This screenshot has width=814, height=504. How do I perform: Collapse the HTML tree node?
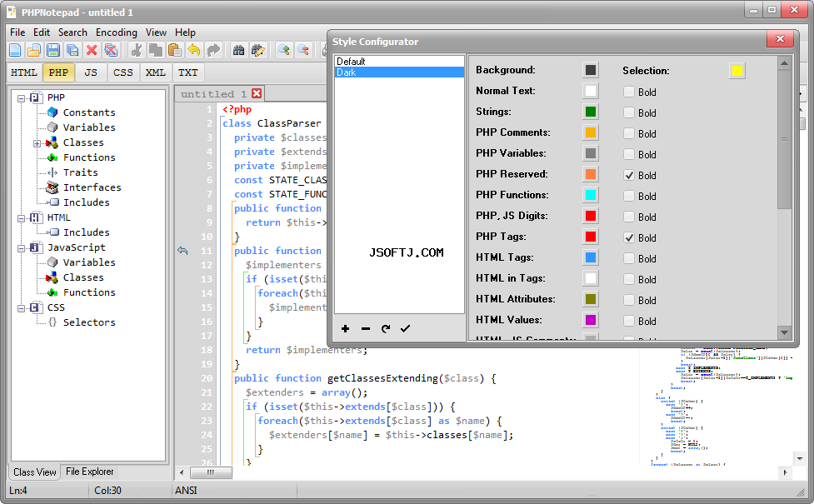(22, 218)
